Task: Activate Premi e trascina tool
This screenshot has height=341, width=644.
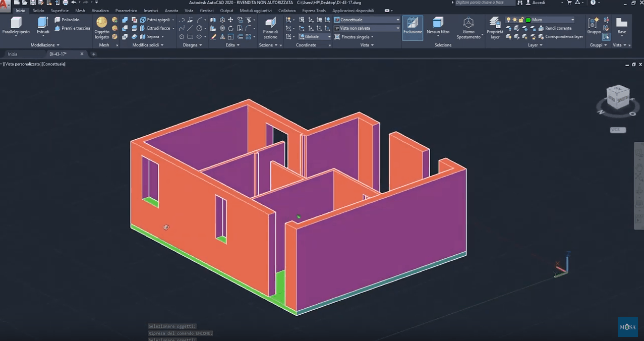Action: [72, 28]
